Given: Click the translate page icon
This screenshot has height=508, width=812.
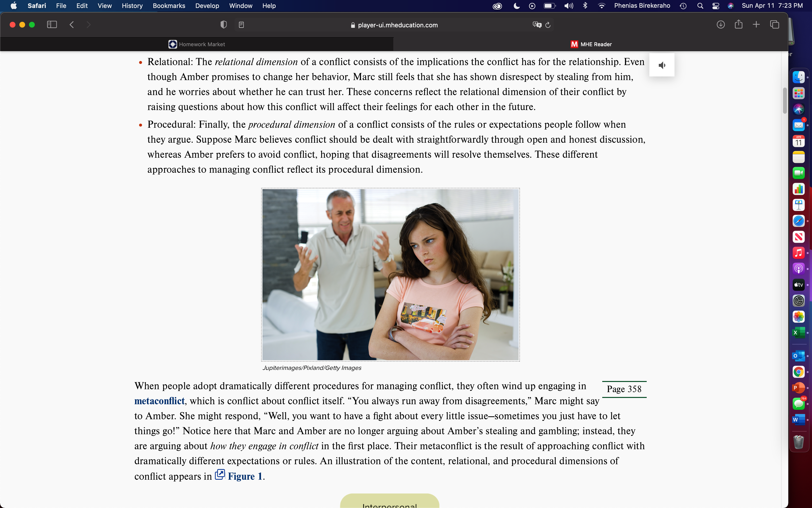Looking at the screenshot, I should [x=537, y=25].
